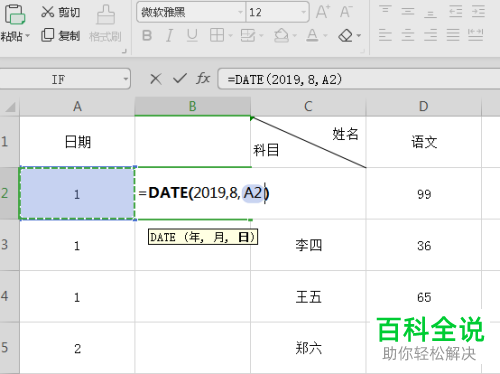The image size is (500, 374).
Task: Open clipboard group dialog launcher
Action: tap(124, 51)
